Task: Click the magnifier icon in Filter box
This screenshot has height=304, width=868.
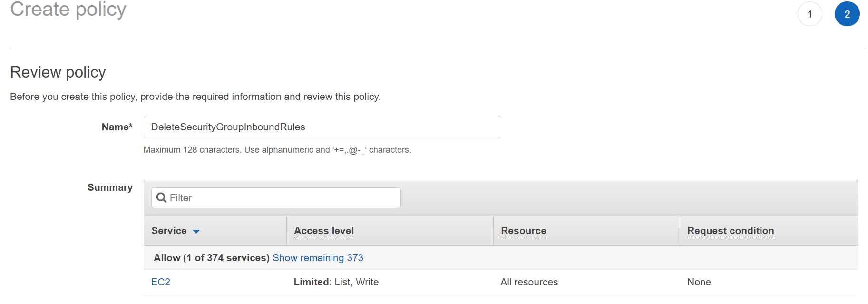Action: click(161, 198)
